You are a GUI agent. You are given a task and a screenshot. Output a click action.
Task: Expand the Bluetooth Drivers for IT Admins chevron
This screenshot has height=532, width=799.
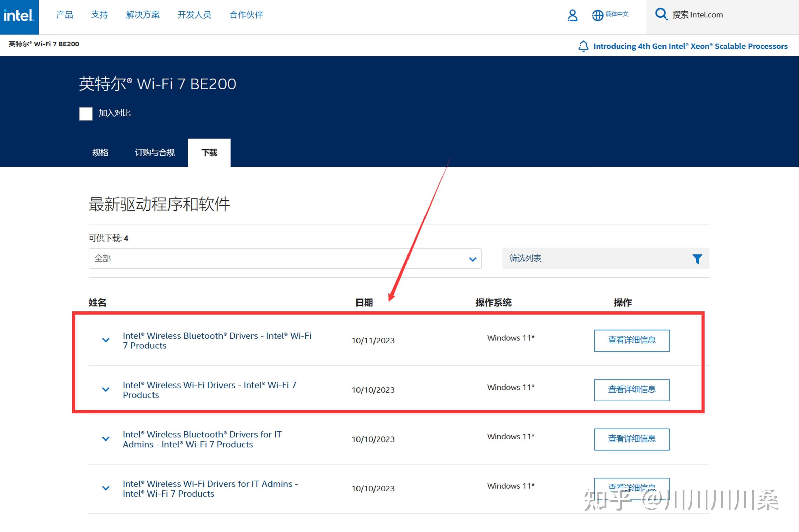[x=106, y=439]
